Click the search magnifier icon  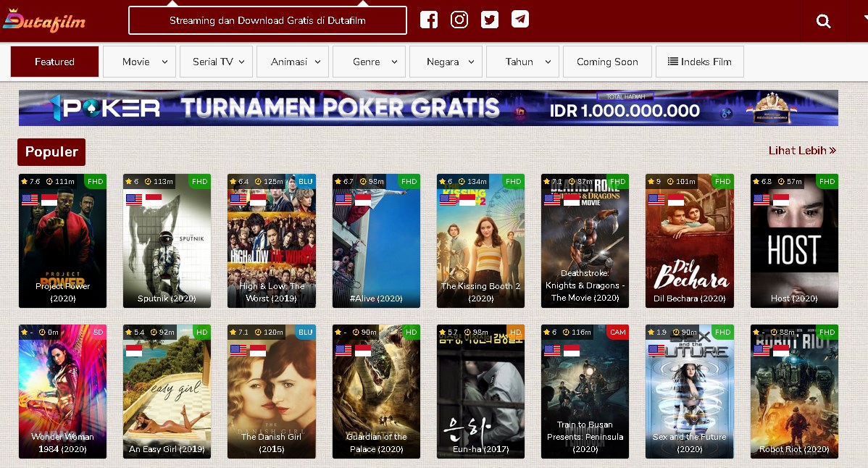coord(823,21)
